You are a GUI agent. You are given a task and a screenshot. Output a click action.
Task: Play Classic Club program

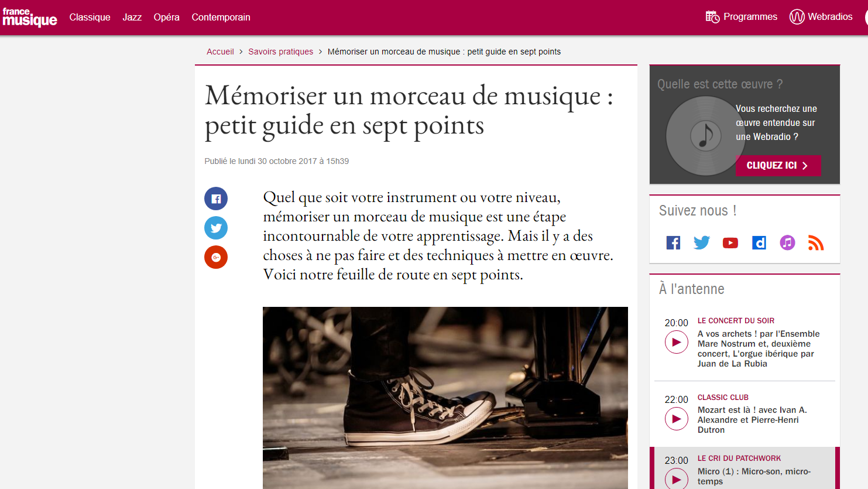point(677,419)
